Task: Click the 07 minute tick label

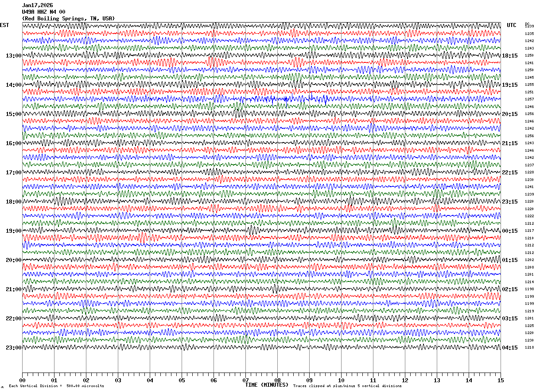Action: (245, 380)
